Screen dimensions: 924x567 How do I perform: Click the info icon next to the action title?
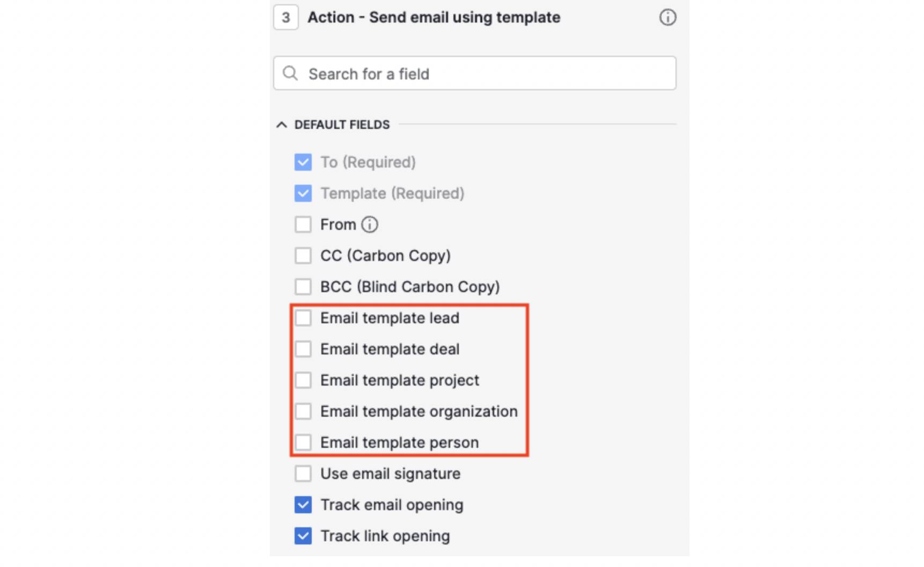pyautogui.click(x=667, y=18)
